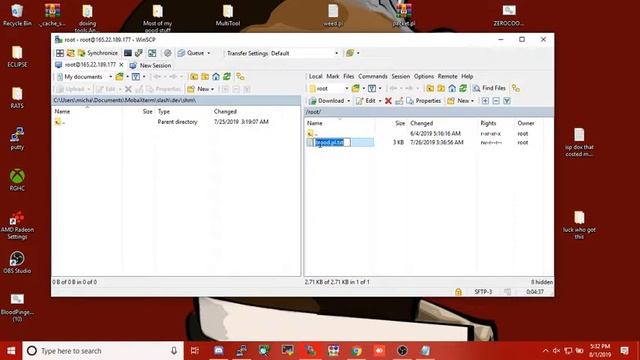Click the SFTP-3 protocol status text

point(483,292)
